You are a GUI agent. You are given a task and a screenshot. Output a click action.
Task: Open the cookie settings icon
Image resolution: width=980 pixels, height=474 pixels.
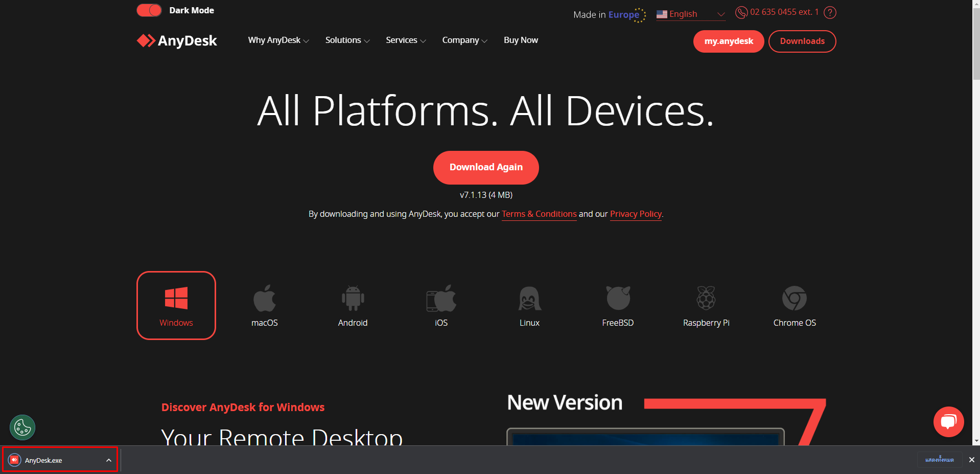22,427
